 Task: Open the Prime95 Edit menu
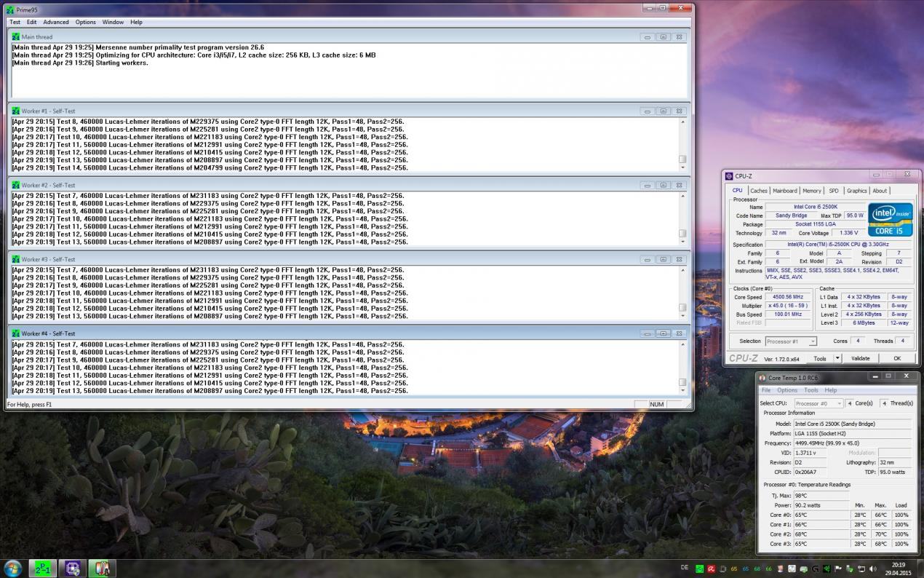[32, 22]
